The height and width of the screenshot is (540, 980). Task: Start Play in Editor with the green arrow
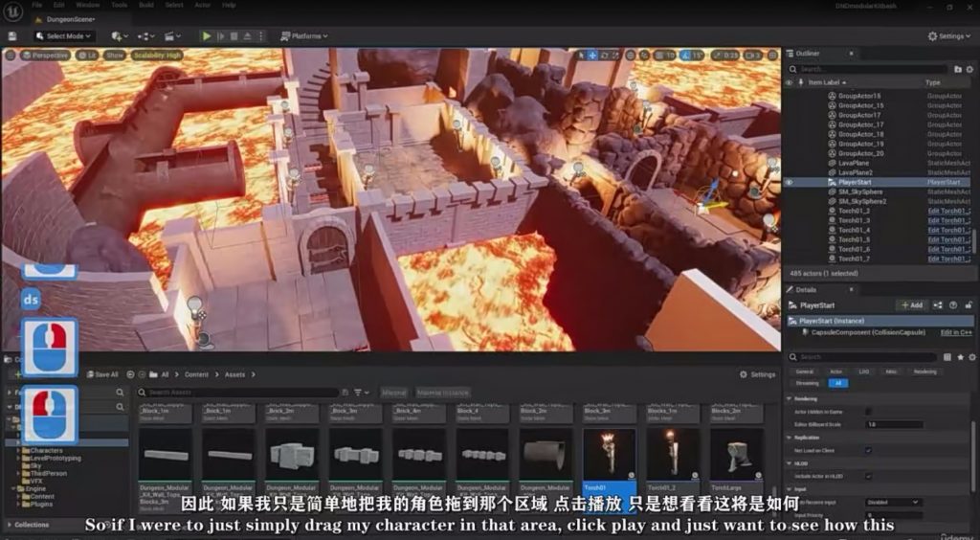coord(207,36)
